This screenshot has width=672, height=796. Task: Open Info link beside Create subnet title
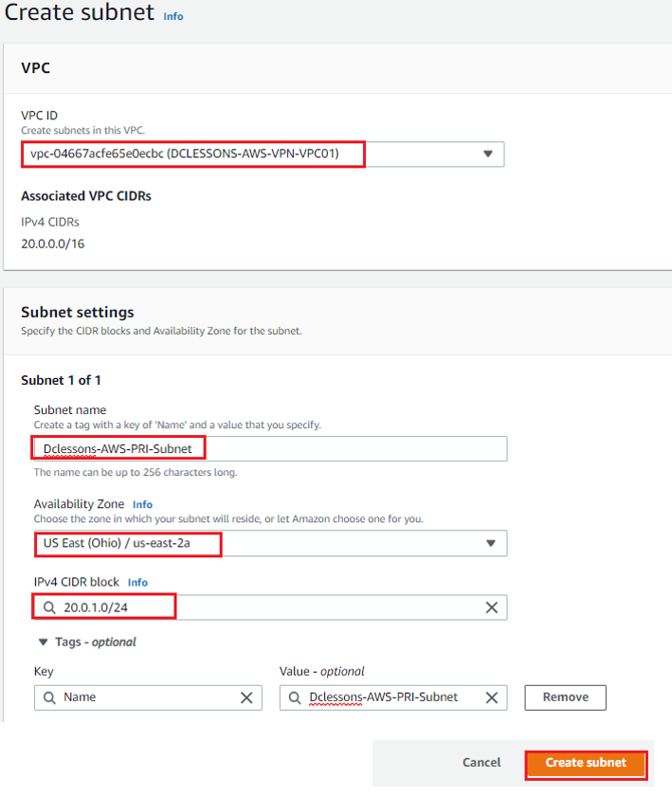pyautogui.click(x=173, y=16)
